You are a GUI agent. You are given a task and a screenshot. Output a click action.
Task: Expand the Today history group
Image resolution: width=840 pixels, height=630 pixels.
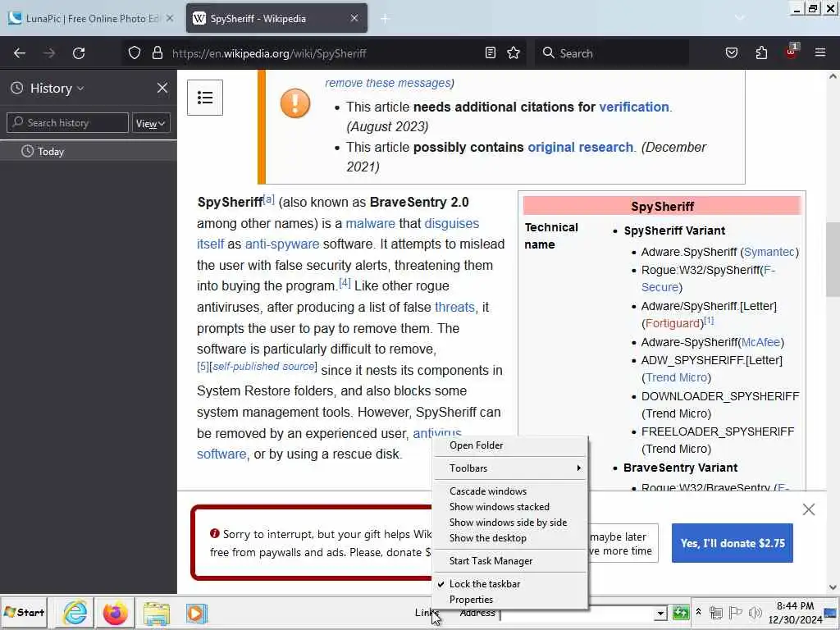point(89,152)
